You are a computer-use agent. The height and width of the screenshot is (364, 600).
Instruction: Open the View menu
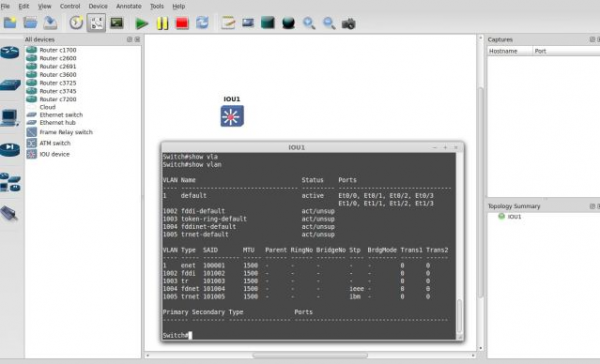[44, 6]
